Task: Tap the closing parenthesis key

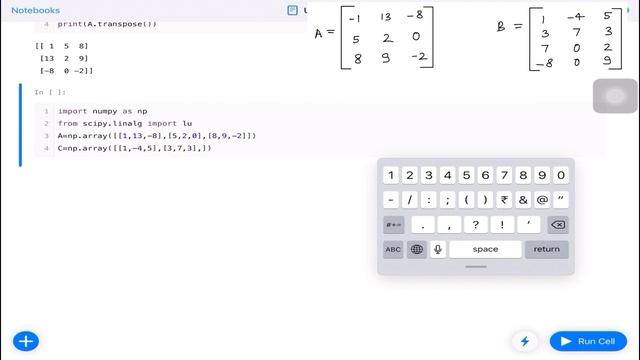Action: [x=485, y=200]
